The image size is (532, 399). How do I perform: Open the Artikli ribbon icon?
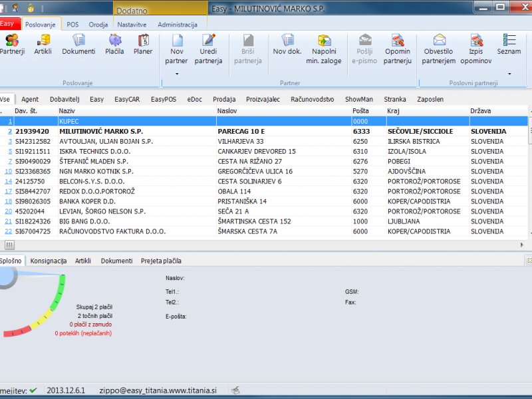coord(43,41)
